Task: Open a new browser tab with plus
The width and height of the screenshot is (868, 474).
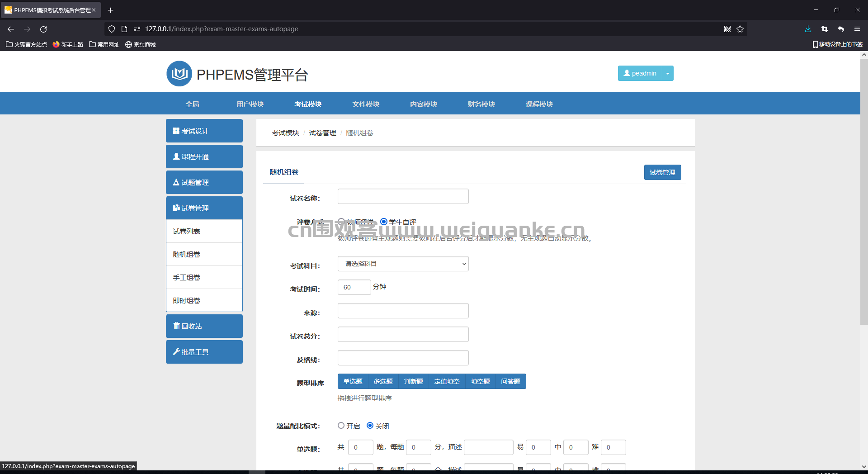Action: [x=110, y=10]
